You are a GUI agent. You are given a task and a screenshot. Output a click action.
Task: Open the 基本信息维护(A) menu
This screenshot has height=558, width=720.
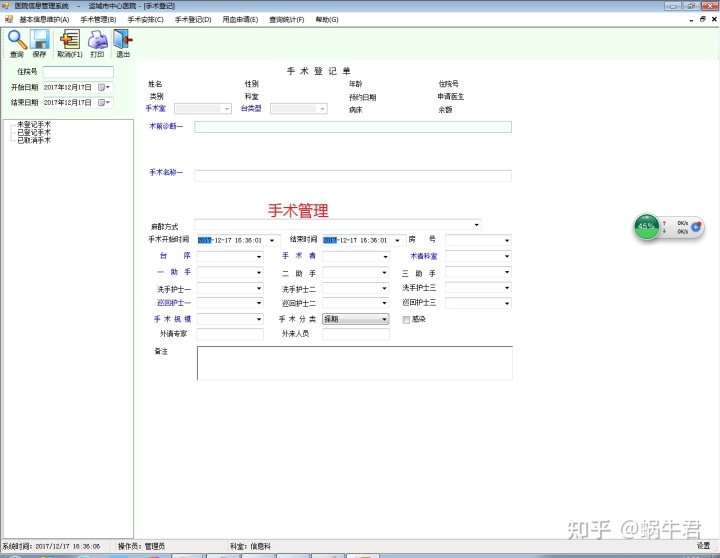coord(44,19)
